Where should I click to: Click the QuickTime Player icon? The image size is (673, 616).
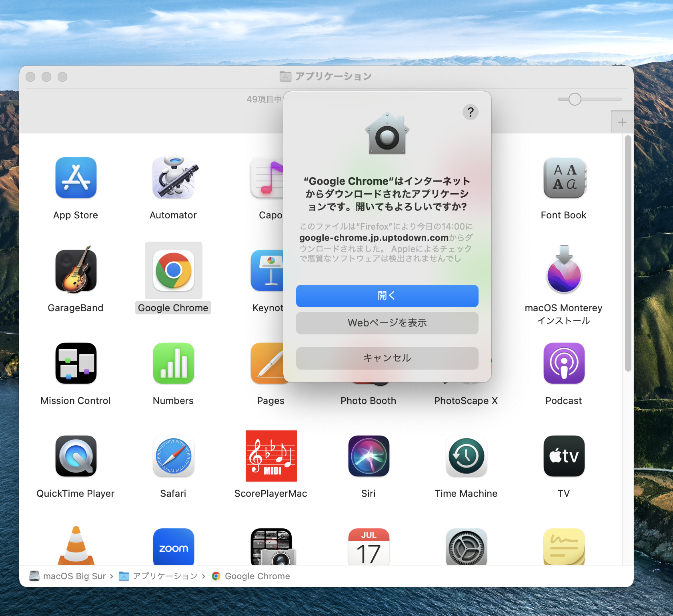click(x=76, y=456)
